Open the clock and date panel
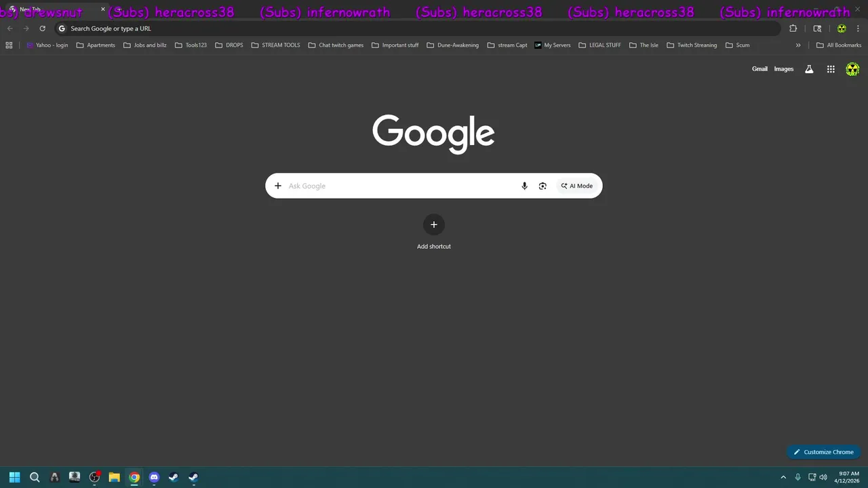The width and height of the screenshot is (868, 488). pyautogui.click(x=848, y=477)
